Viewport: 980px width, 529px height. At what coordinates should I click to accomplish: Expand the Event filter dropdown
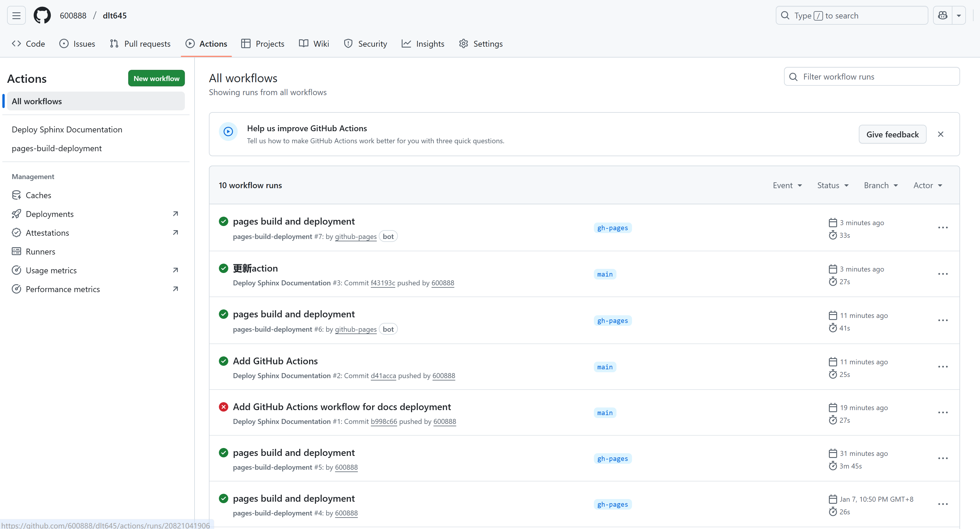pos(787,185)
